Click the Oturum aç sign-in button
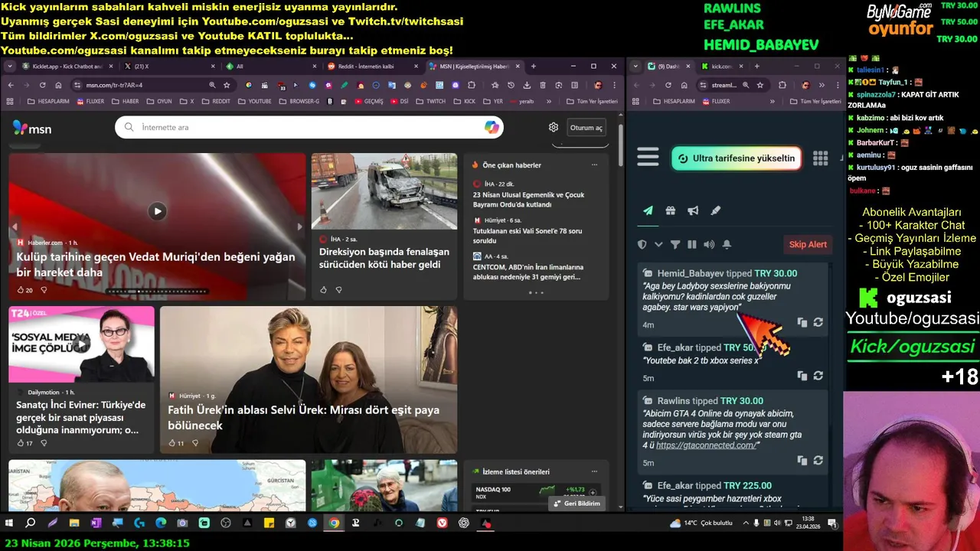980x551 pixels. 586,128
